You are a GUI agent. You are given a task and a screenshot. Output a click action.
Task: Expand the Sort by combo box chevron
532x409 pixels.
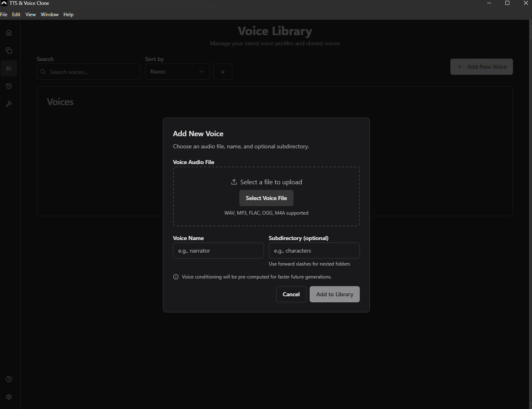coord(201,72)
